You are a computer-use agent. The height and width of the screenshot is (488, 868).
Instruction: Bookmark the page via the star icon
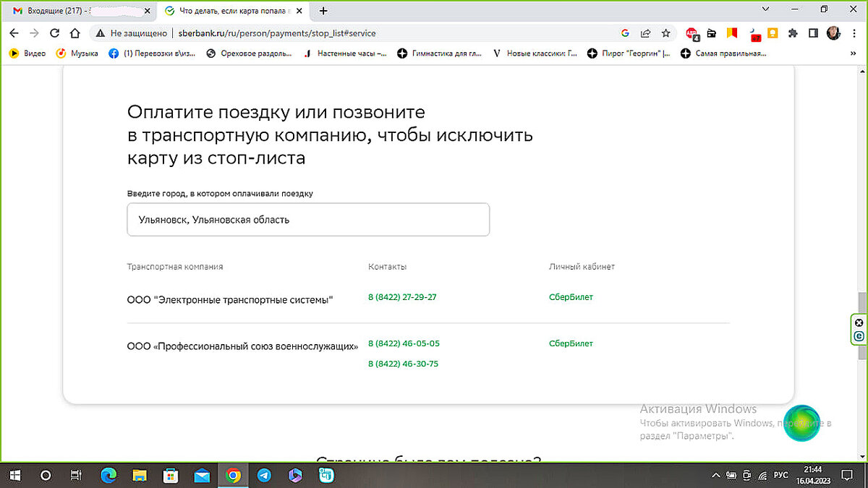tap(665, 33)
